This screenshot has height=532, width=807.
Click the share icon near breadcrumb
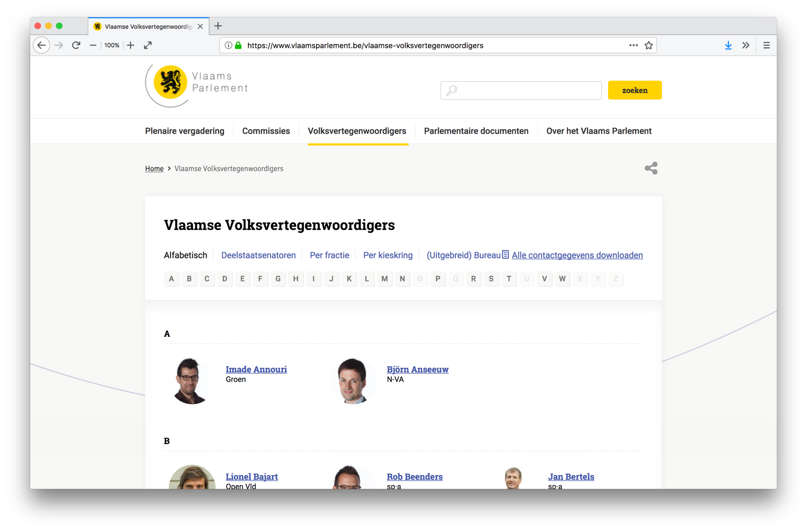tap(651, 168)
